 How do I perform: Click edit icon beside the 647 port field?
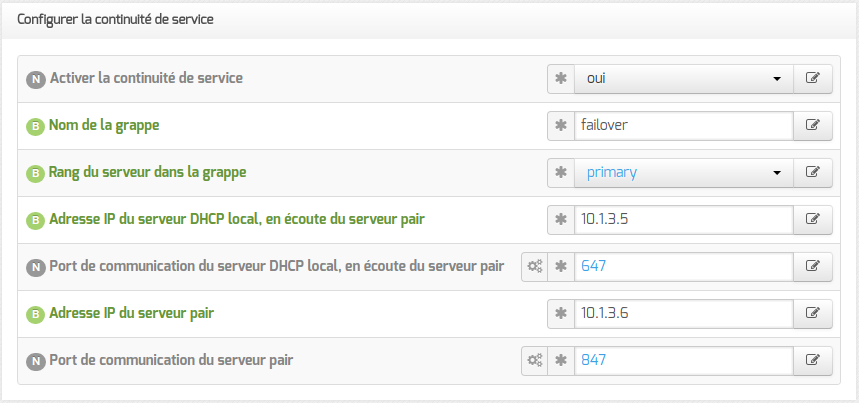pyautogui.click(x=813, y=267)
